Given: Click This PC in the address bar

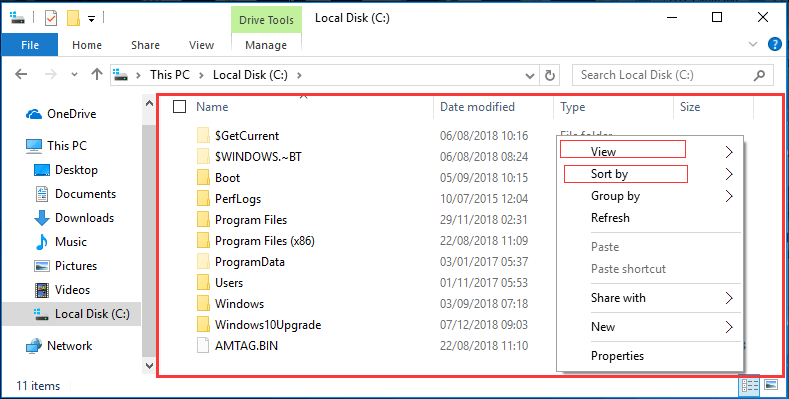Looking at the screenshot, I should pos(170,75).
